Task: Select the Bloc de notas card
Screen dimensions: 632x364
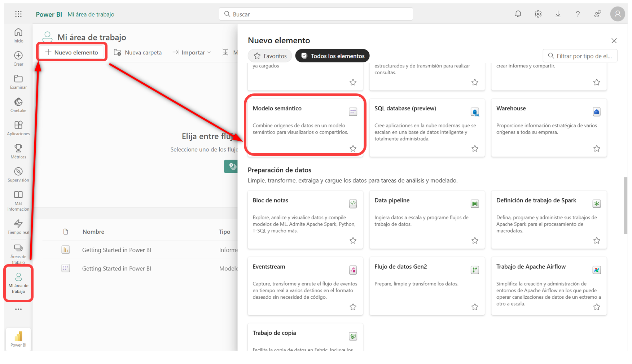Action: coord(305,220)
